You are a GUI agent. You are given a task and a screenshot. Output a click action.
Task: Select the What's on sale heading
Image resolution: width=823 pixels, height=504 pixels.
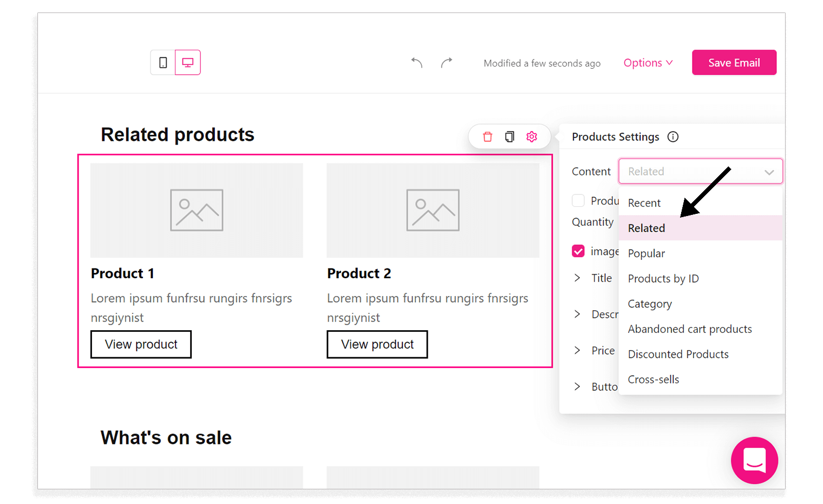[x=166, y=437]
